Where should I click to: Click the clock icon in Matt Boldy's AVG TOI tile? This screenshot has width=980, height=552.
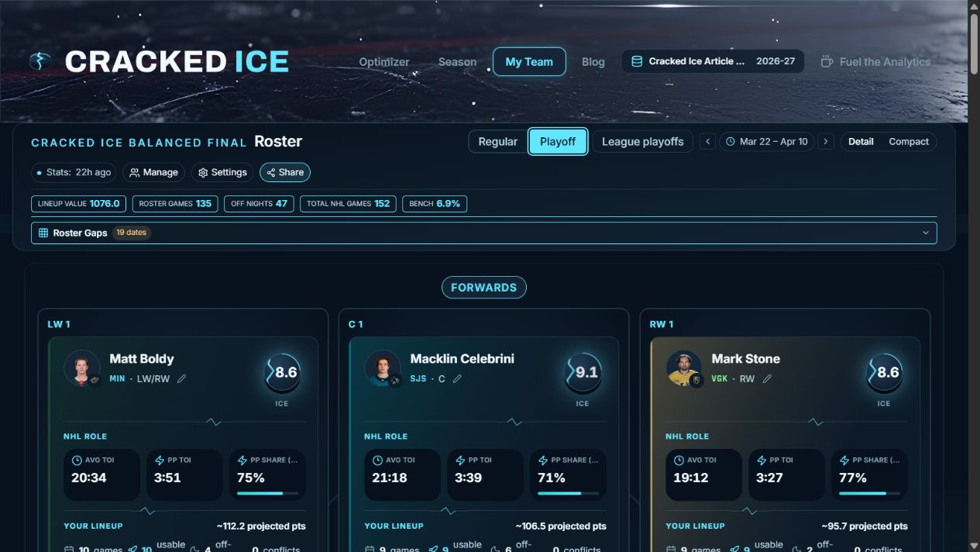click(77, 461)
